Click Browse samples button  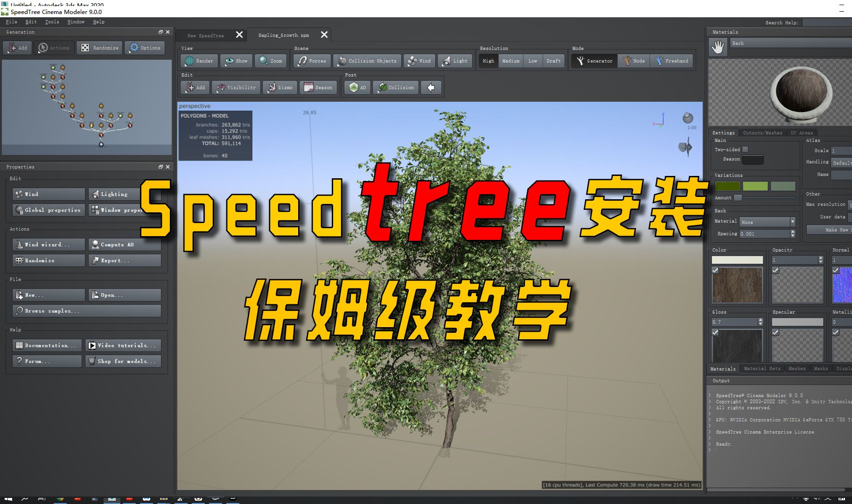(87, 311)
